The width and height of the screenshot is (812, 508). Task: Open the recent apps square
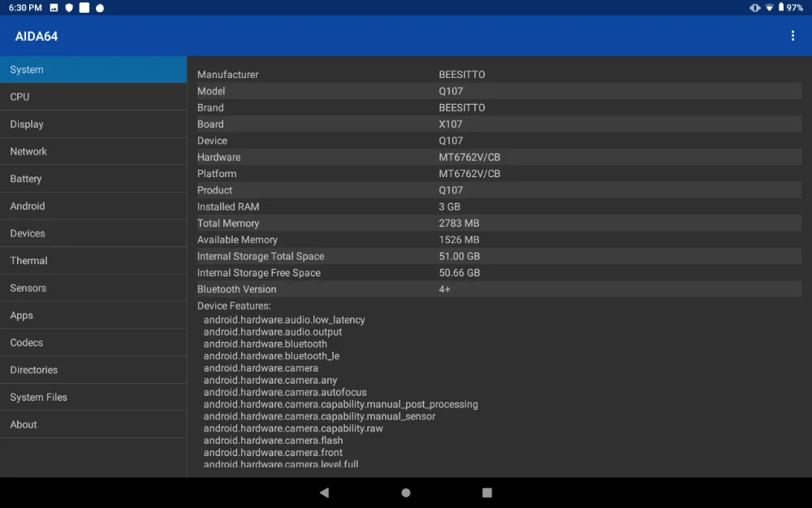click(x=486, y=492)
